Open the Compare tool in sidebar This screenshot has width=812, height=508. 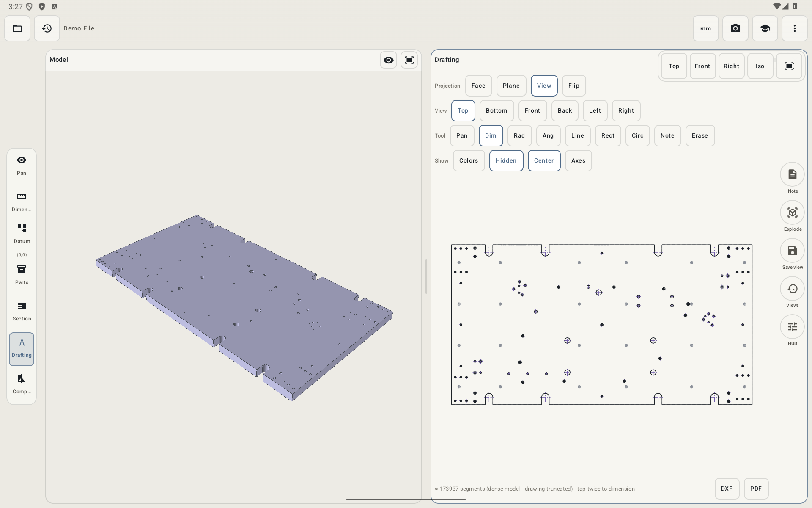coord(22,384)
